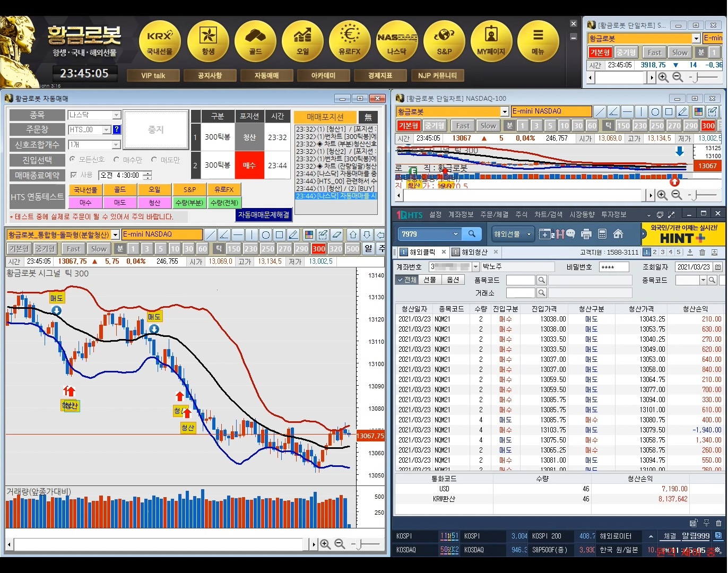Open the 계좌정보 menu in 1Q HTS
728x573 pixels.
pyautogui.click(x=461, y=214)
